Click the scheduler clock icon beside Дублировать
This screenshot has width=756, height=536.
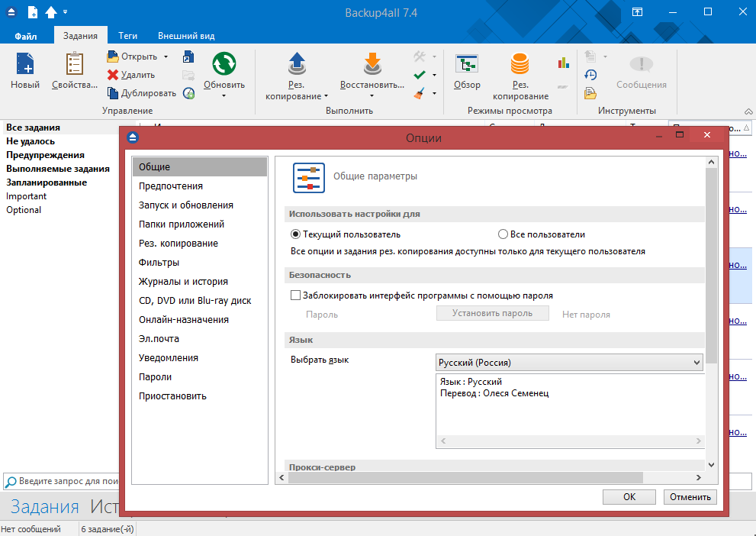[x=188, y=93]
